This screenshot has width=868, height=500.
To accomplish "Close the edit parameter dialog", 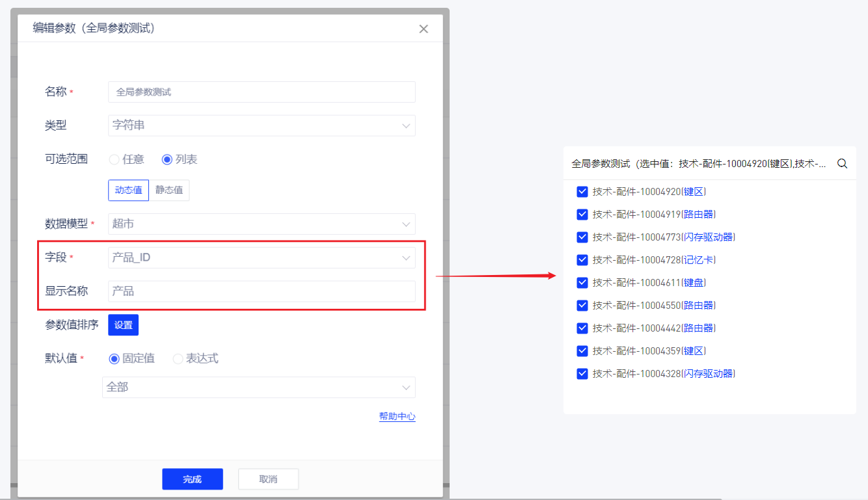I will pos(424,29).
